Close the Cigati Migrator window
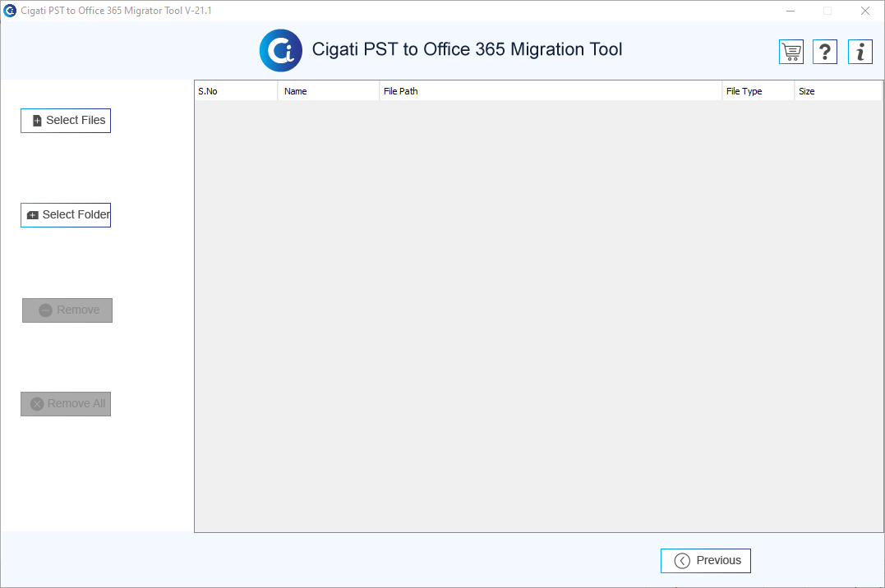Image resolution: width=885 pixels, height=588 pixels. point(864,11)
